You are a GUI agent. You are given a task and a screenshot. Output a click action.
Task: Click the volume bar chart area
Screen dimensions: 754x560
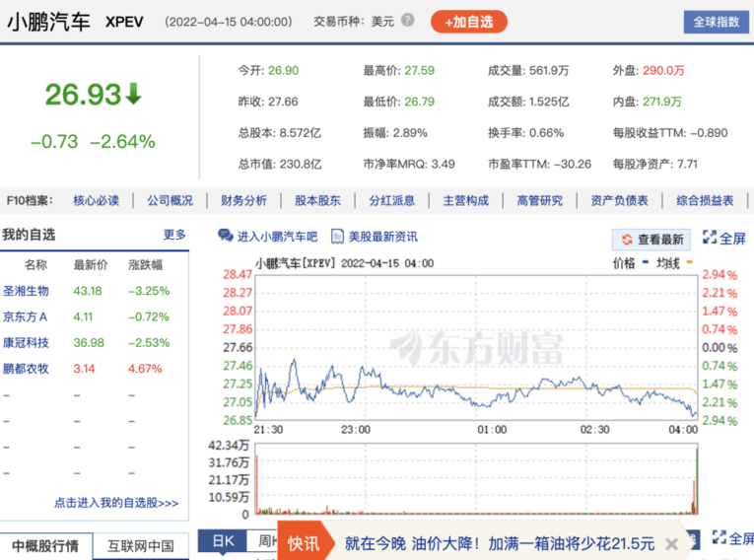(476, 479)
